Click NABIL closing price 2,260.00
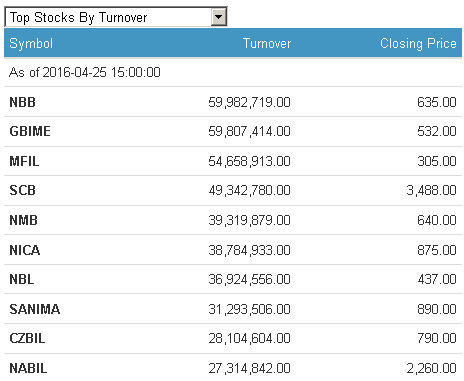This screenshot has width=464, height=381. pos(431,368)
